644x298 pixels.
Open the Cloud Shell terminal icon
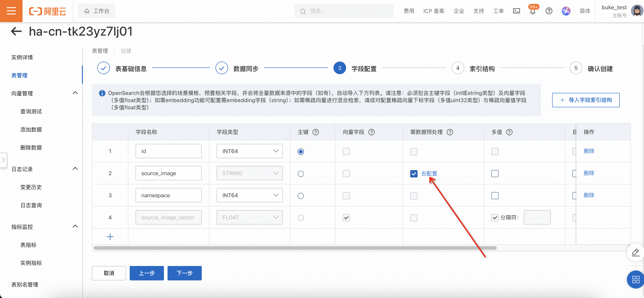(516, 11)
